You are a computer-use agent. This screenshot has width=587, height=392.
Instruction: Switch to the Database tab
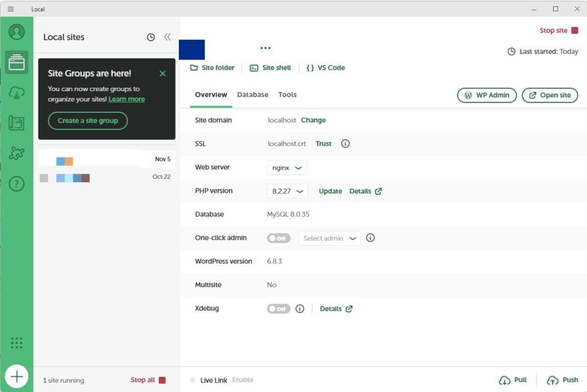[x=252, y=95]
